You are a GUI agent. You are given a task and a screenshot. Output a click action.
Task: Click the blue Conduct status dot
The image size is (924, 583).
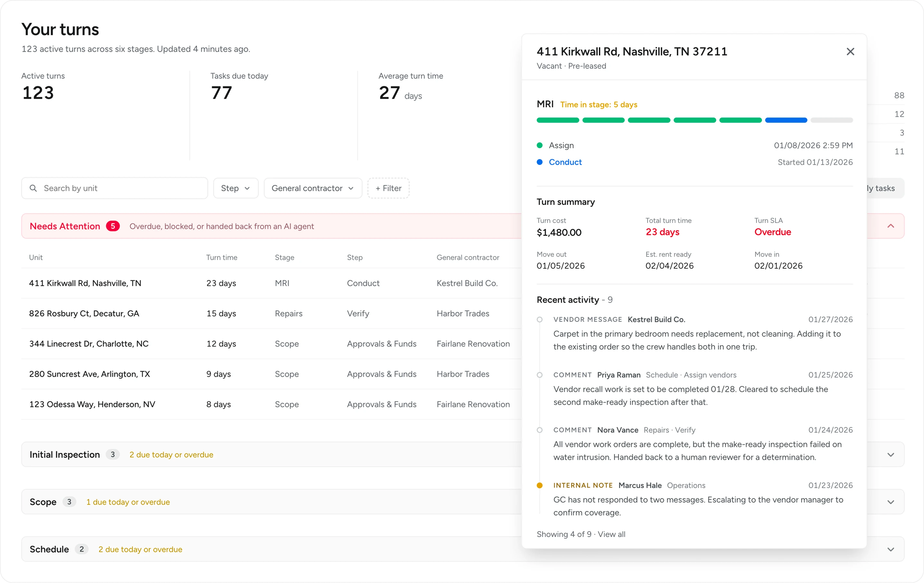[540, 162]
